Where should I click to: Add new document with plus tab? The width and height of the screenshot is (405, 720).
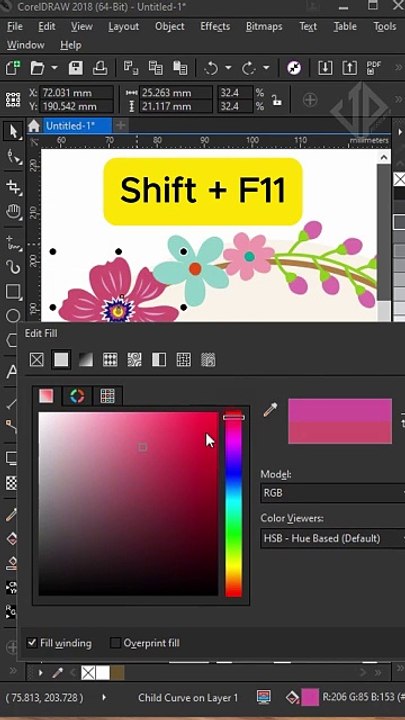120,125
